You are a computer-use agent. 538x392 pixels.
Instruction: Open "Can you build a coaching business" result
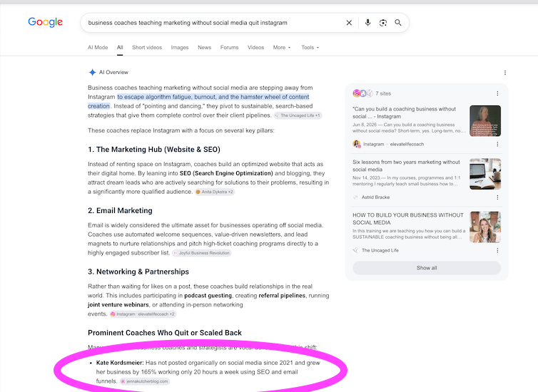pyautogui.click(x=404, y=113)
